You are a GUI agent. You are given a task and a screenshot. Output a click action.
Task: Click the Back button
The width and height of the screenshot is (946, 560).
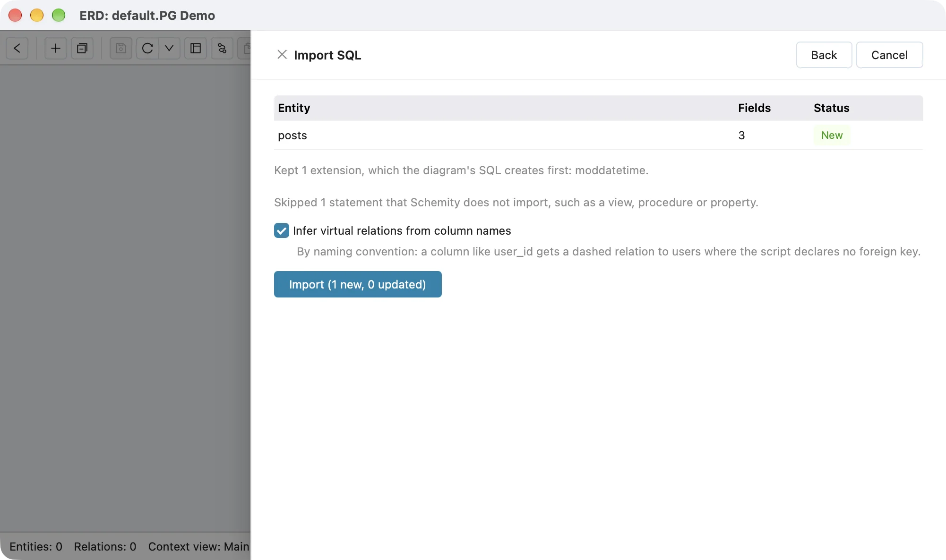click(x=824, y=55)
